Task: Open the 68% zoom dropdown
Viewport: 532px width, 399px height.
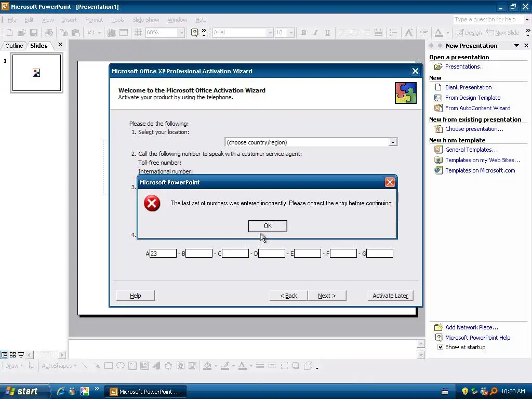Action: click(x=181, y=33)
